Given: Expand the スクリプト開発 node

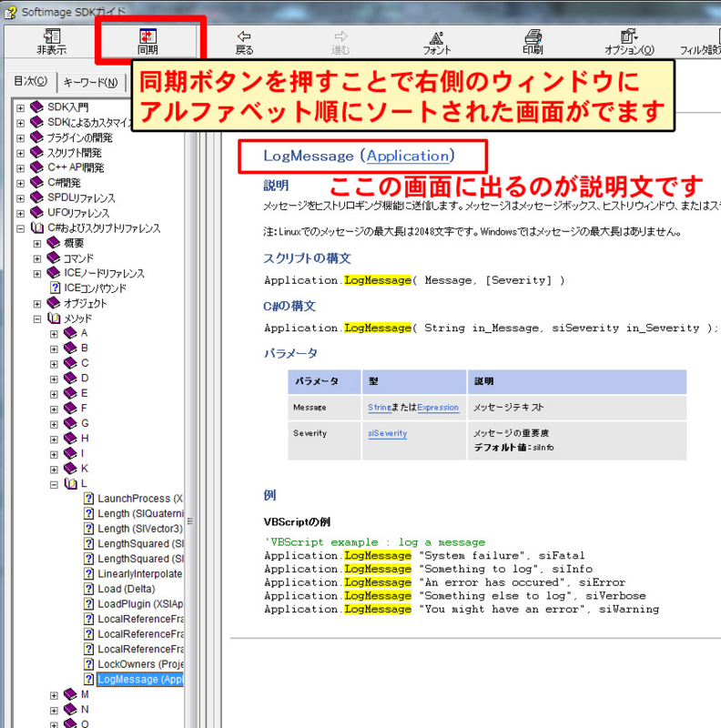Looking at the screenshot, I should pos(20,153).
